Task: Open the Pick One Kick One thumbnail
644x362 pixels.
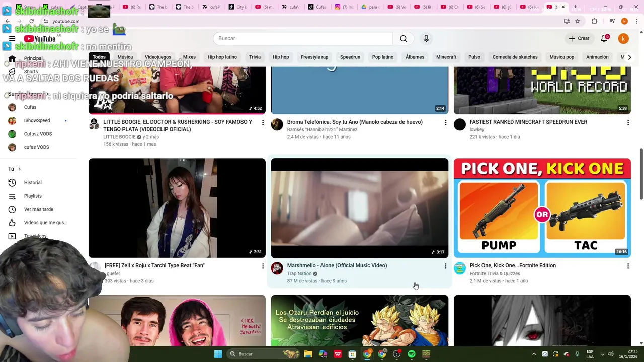Action: pyautogui.click(x=542, y=208)
